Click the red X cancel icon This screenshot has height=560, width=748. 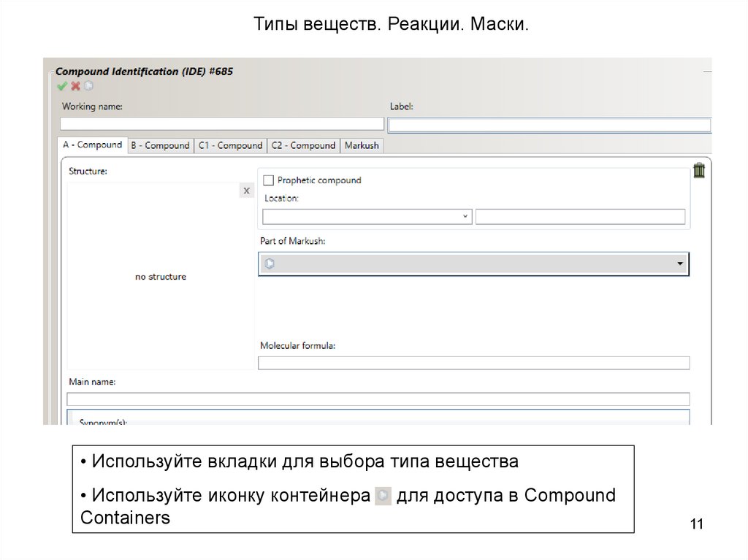pos(75,86)
